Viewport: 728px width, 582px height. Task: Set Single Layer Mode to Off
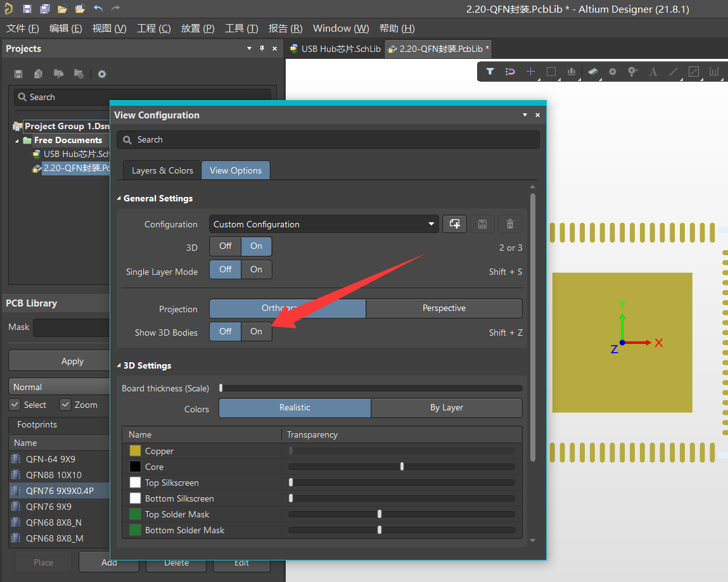[225, 269]
